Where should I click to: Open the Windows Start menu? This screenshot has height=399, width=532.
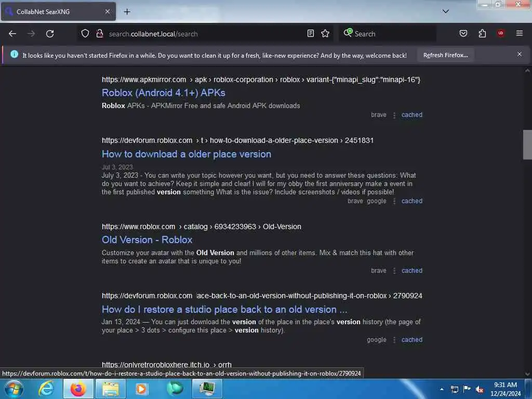[14, 389]
